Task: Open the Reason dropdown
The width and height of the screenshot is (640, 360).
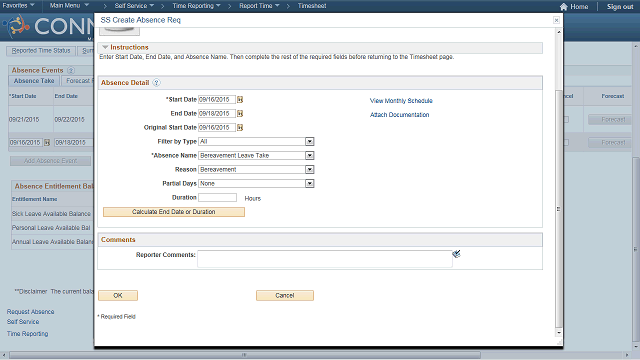Action: click(310, 169)
